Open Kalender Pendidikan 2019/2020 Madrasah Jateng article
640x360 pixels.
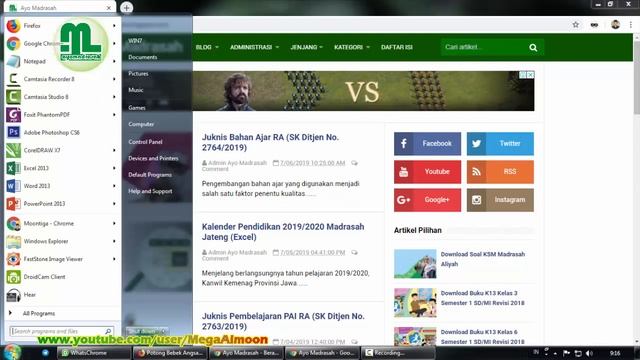[x=283, y=232]
